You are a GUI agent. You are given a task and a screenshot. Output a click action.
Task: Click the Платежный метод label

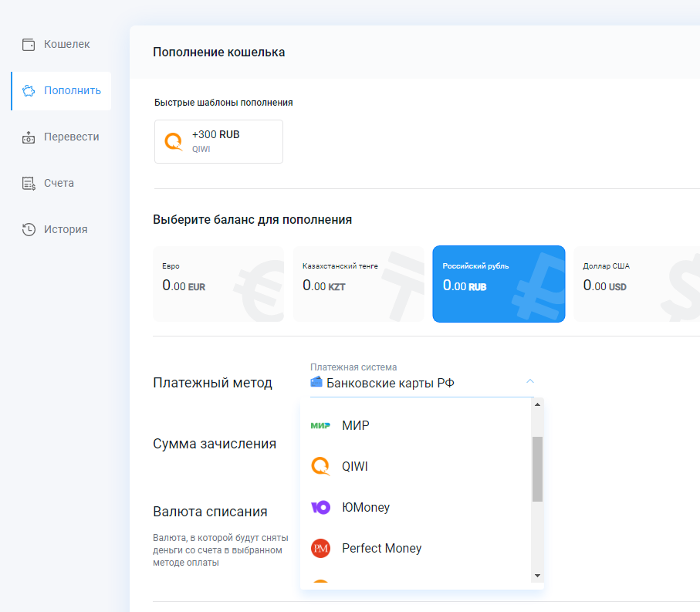(212, 383)
